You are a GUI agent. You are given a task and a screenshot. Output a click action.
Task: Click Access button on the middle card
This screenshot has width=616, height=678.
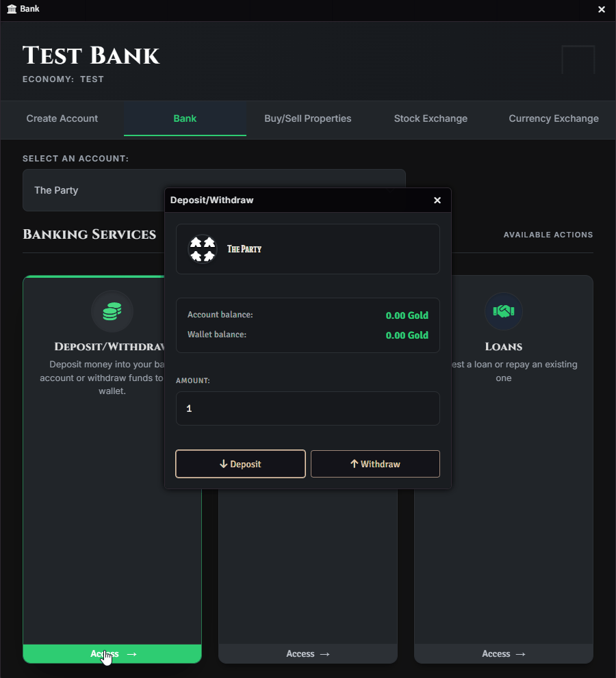pyautogui.click(x=307, y=654)
